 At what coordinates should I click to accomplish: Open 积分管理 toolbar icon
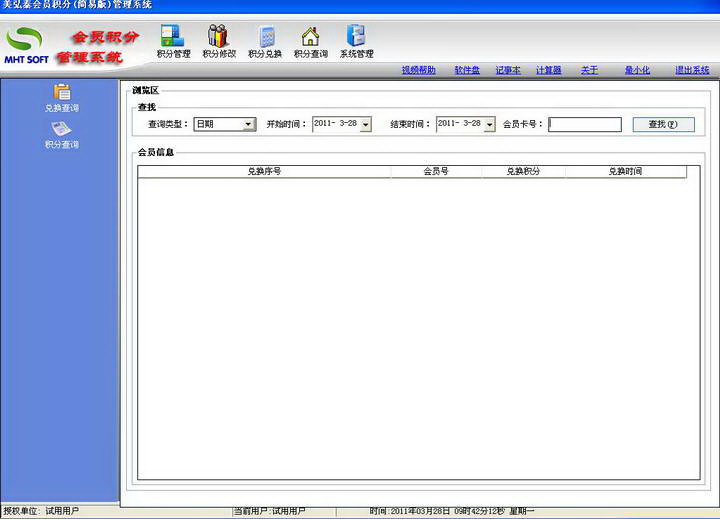(173, 41)
